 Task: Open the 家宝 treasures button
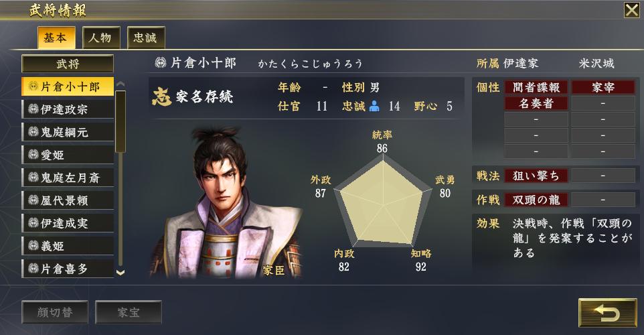(129, 312)
